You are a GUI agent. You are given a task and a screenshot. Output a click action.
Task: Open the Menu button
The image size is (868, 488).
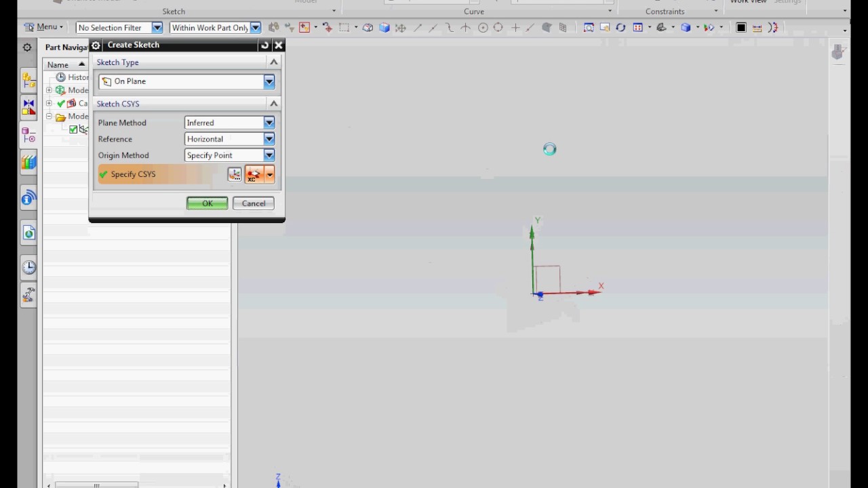tap(43, 27)
